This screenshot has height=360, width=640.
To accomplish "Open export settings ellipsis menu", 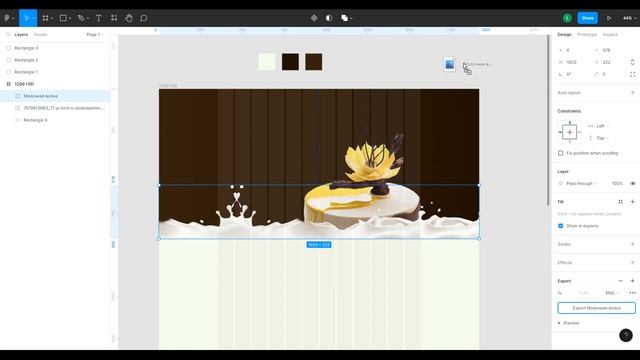I will pos(632,293).
